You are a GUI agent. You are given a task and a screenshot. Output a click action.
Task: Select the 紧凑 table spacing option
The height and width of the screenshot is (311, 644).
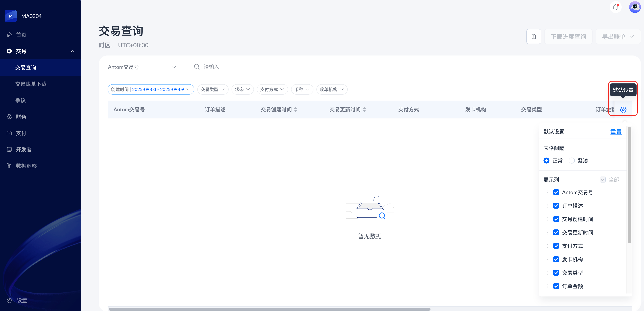(572, 161)
